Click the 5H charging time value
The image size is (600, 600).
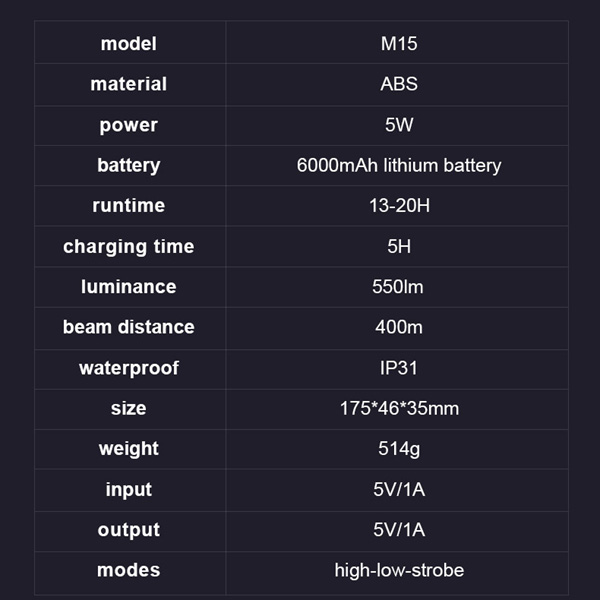coord(399,246)
